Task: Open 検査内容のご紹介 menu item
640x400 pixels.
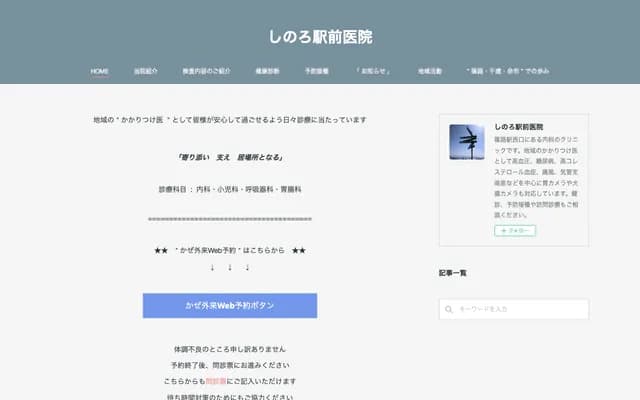Action: coord(206,72)
